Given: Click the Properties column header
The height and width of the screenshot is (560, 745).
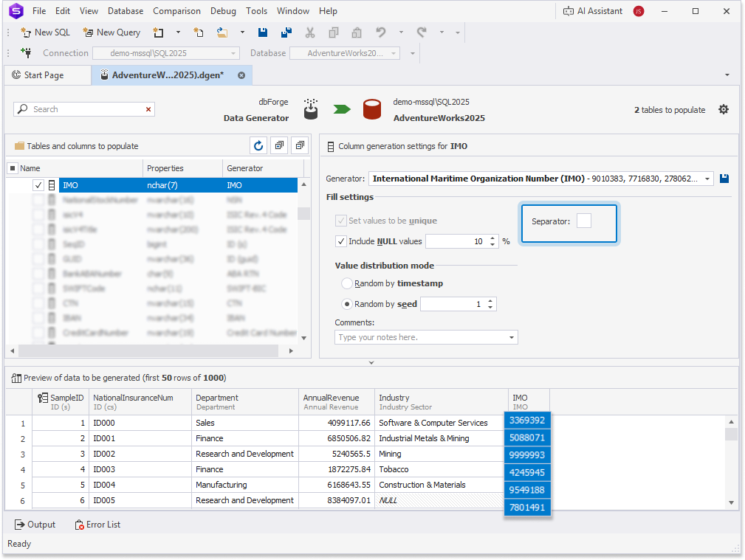Looking at the screenshot, I should (182, 168).
